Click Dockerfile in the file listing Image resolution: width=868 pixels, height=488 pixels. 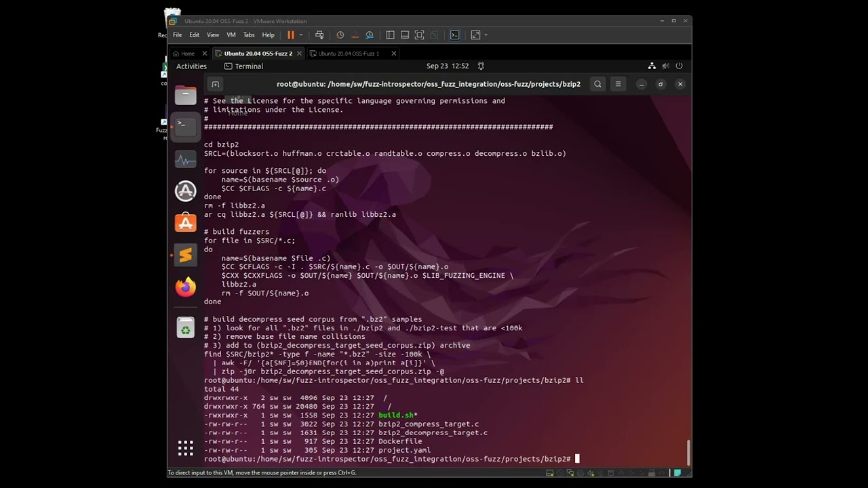400,441
